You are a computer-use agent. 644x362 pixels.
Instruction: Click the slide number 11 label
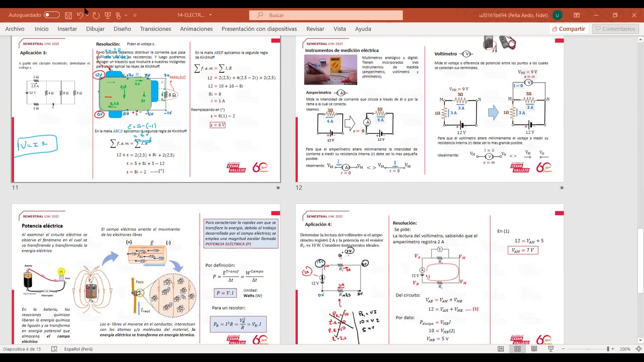15,188
